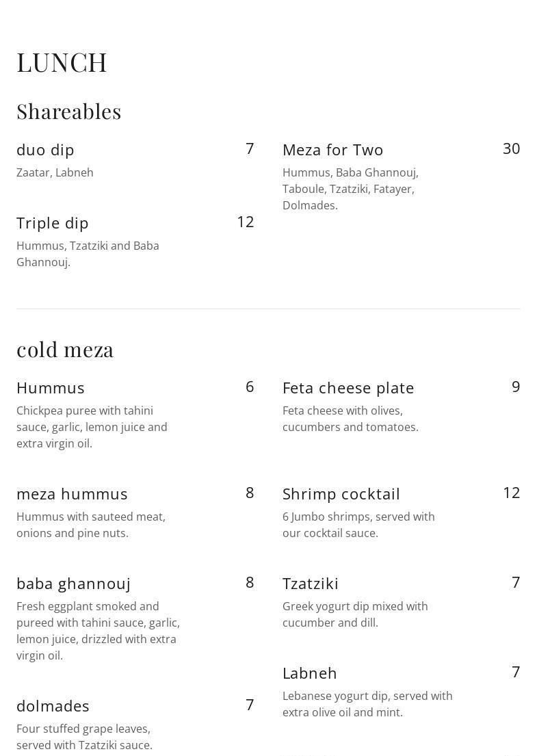Click the 30 price for Meza for Two
This screenshot has width=537, height=756.
tap(511, 149)
